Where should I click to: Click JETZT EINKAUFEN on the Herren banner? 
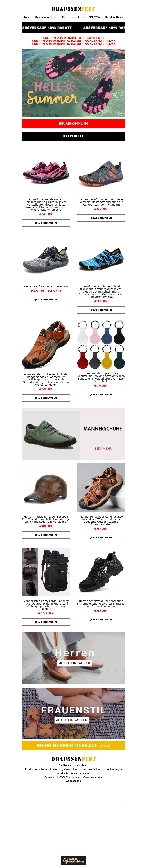pyautogui.click(x=75, y=663)
